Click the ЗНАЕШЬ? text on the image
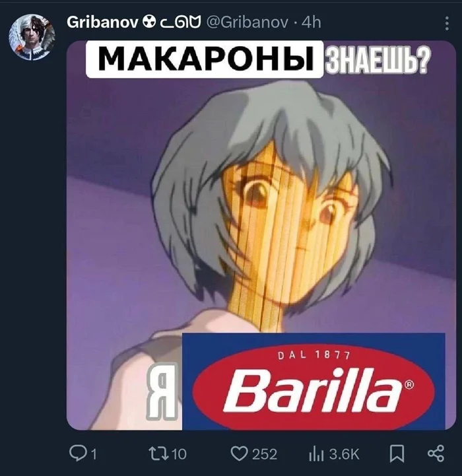The height and width of the screenshot is (476, 462). pyautogui.click(x=378, y=59)
